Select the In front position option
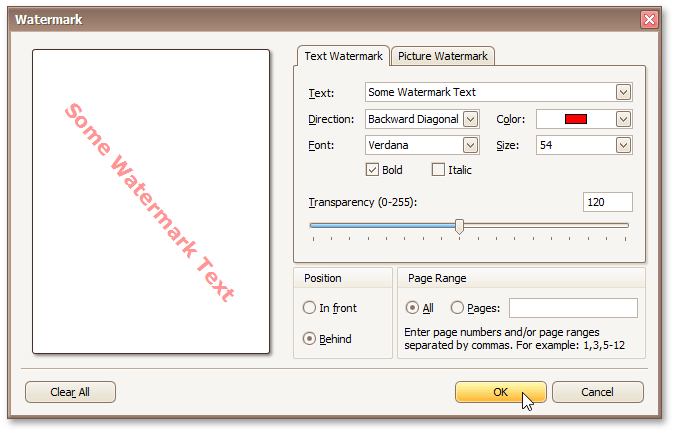675x433 pixels. tap(309, 308)
